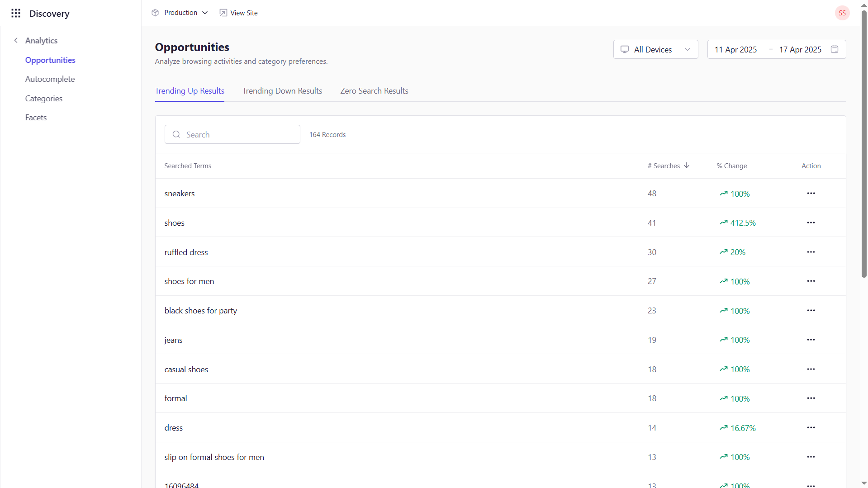Screen dimensions: 868x488
Task: Click the sneakers search term
Action: pos(180,194)
